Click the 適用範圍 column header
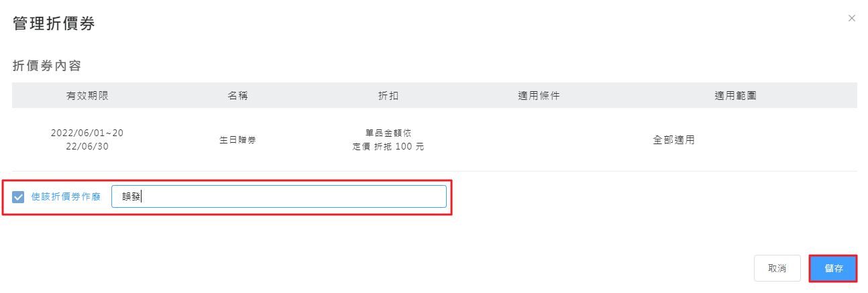 click(736, 95)
